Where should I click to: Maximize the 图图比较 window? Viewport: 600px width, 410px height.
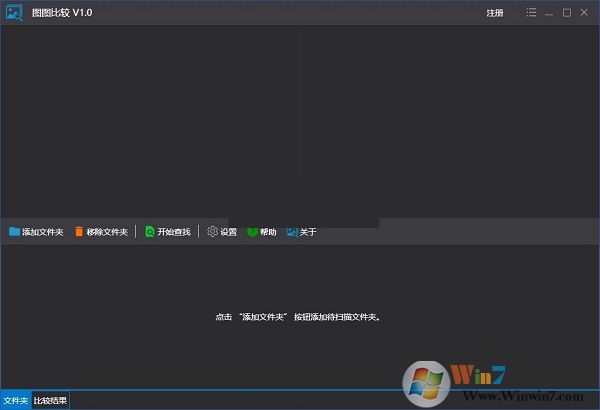tap(567, 13)
